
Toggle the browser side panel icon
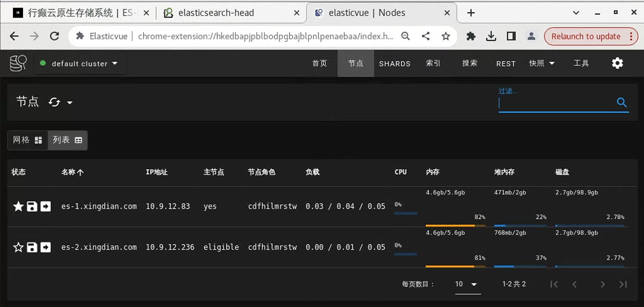tap(511, 36)
